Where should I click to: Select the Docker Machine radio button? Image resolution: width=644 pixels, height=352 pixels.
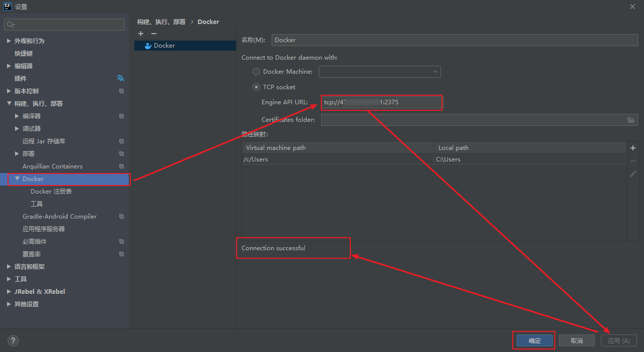(x=256, y=72)
